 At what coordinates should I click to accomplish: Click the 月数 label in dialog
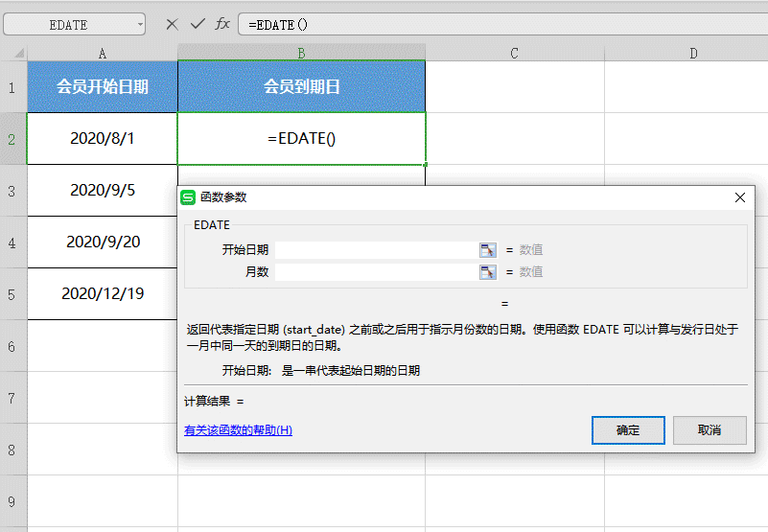(257, 272)
